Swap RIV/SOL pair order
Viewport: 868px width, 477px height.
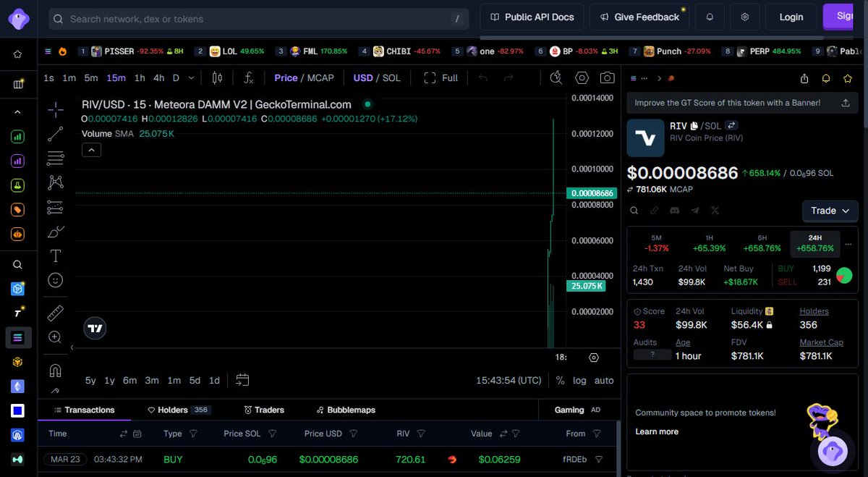731,126
